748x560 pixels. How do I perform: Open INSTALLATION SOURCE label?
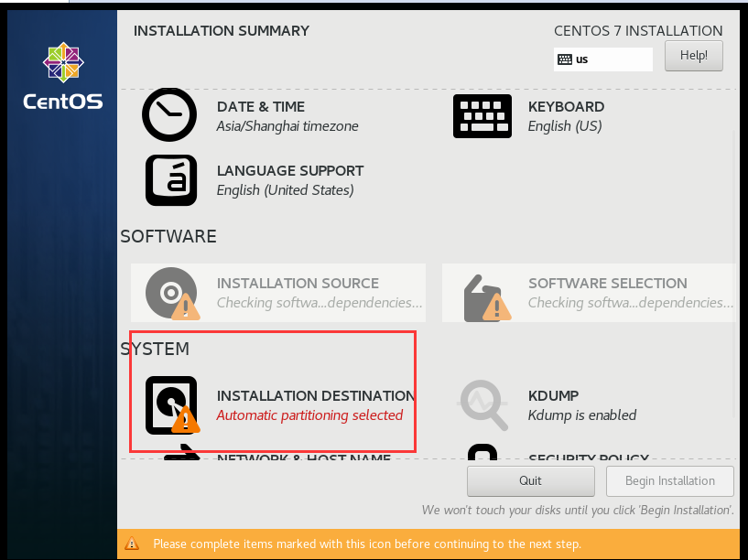pos(298,283)
